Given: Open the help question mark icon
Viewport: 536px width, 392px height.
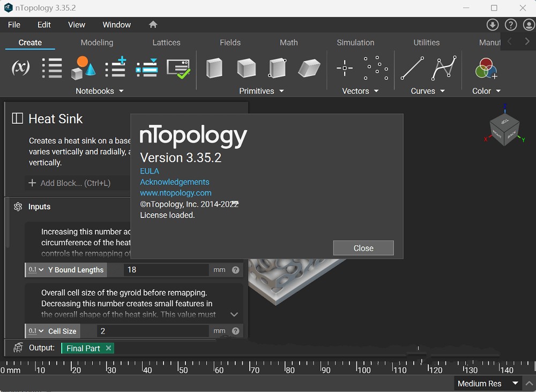Looking at the screenshot, I should pyautogui.click(x=511, y=25).
